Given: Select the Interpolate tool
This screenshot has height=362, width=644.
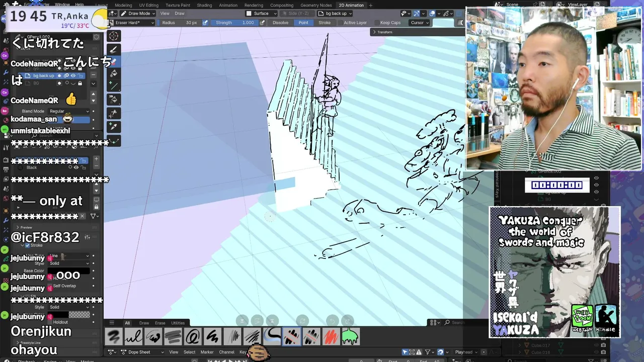Looking at the screenshot, I should 114,141.
